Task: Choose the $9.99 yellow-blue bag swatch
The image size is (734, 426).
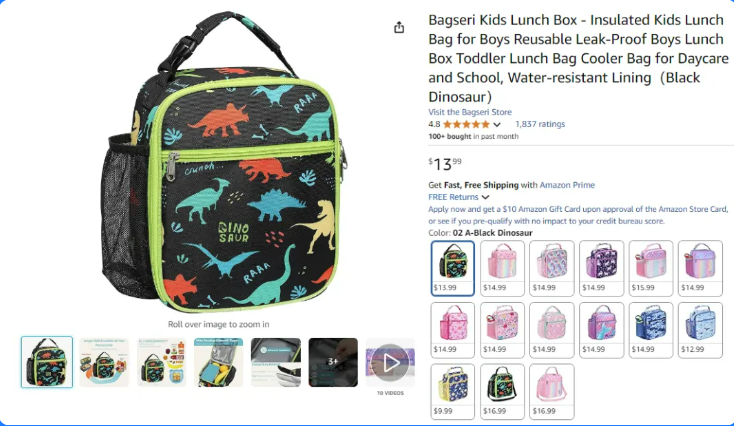Action: point(453,391)
